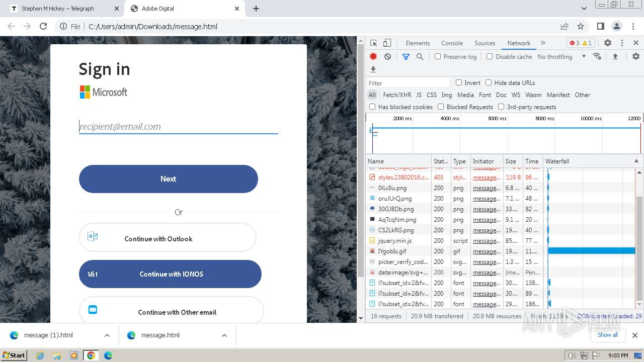Viewport: 644px width, 362px height.
Task: Open DevTools settings gear
Action: [x=608, y=43]
